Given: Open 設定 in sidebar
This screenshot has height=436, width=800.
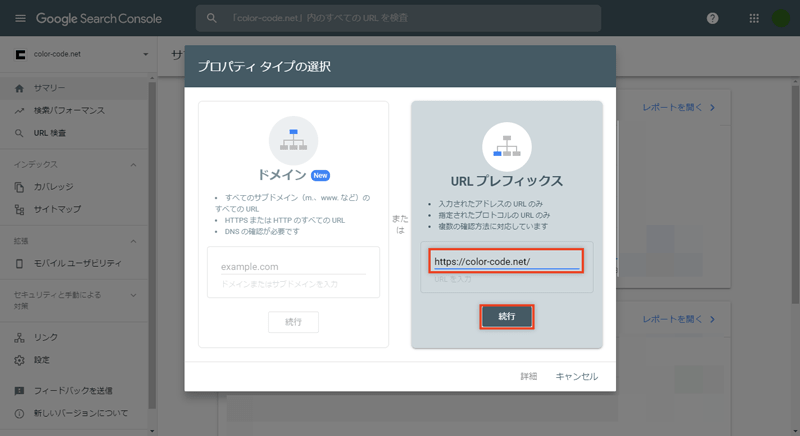Looking at the screenshot, I should [74, 360].
